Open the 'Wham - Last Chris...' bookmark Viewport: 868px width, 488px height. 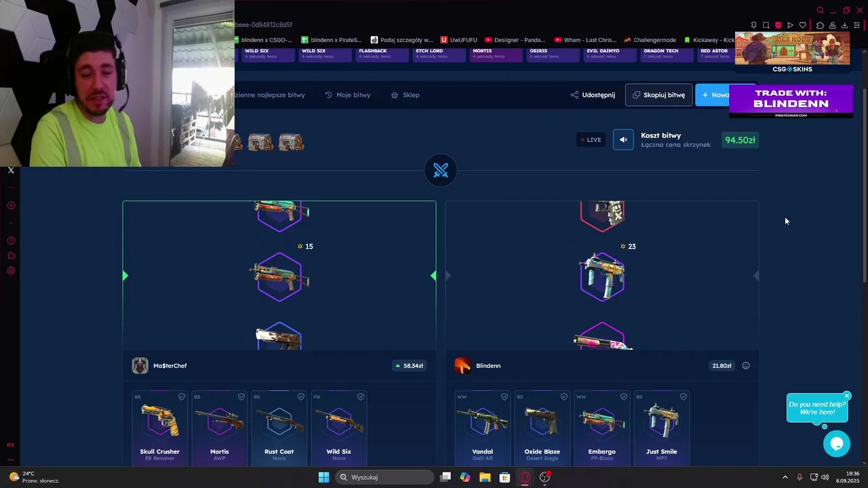(x=586, y=40)
